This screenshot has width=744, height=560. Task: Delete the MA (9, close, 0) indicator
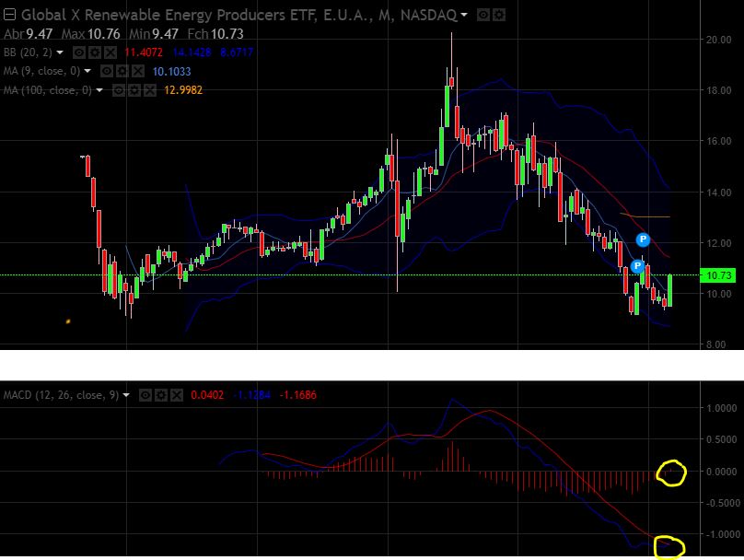point(138,71)
